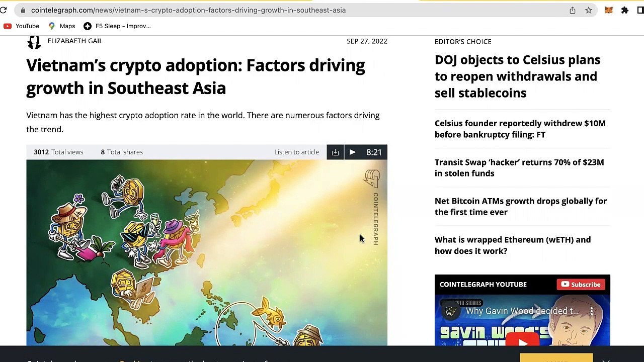The width and height of the screenshot is (644, 362).
Task: Open the embedded video's three-dot menu
Action: (x=592, y=311)
